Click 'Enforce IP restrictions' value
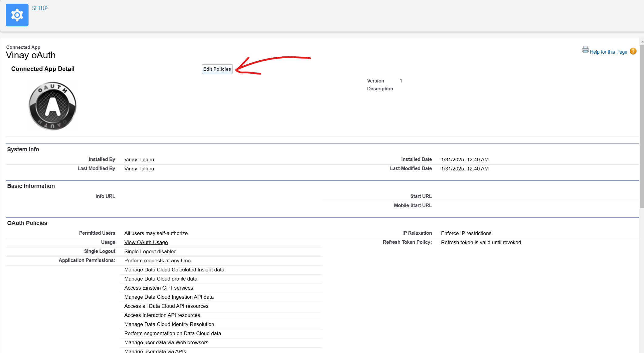Screen dimensions: 644x353 466,233
